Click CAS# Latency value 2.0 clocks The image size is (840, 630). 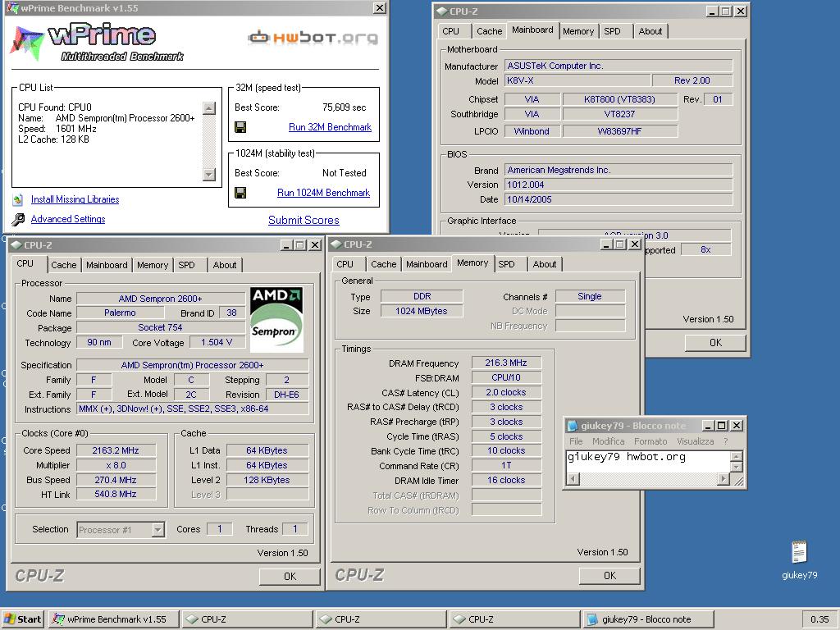point(506,392)
